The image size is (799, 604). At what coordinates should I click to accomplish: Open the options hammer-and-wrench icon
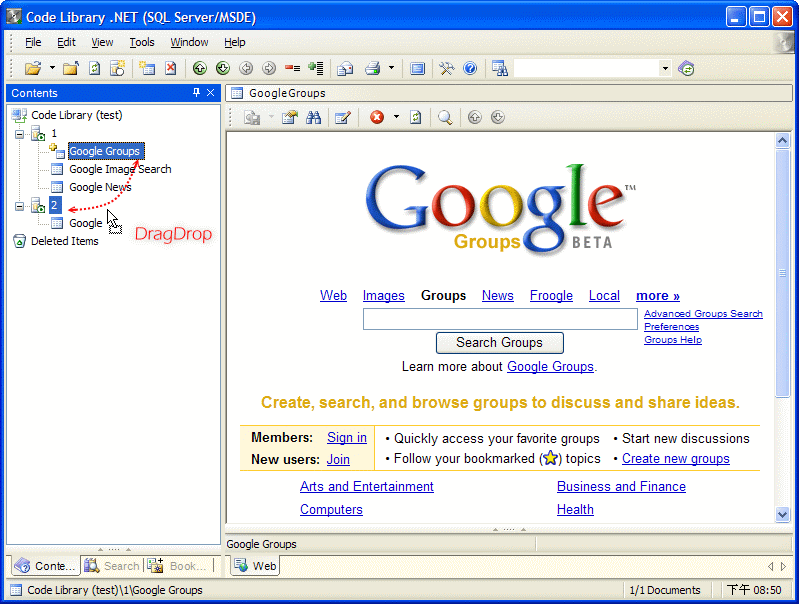[x=447, y=68]
